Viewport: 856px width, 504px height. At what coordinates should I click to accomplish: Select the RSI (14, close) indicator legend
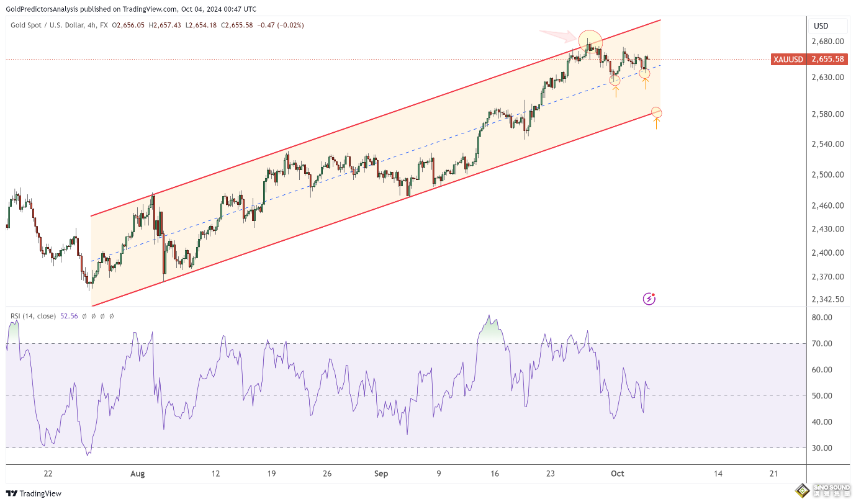point(33,316)
